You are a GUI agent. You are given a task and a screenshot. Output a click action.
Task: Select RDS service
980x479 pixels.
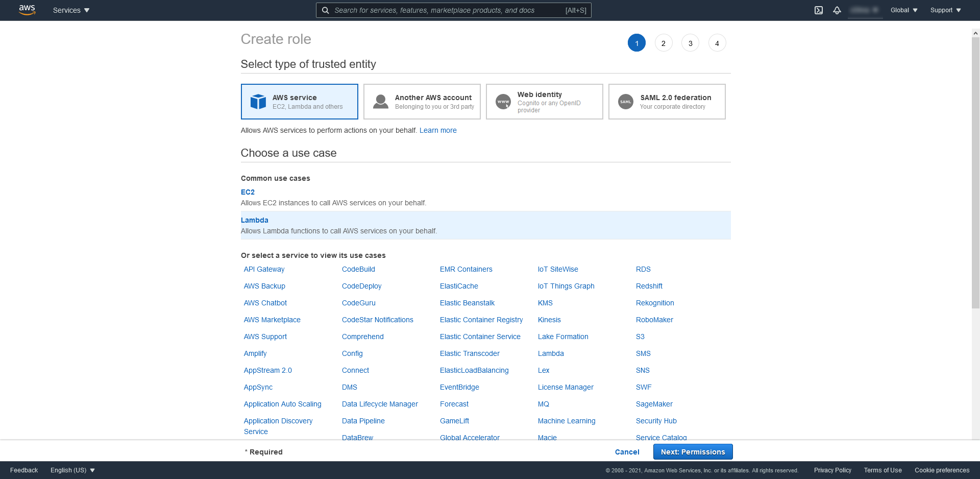(643, 269)
